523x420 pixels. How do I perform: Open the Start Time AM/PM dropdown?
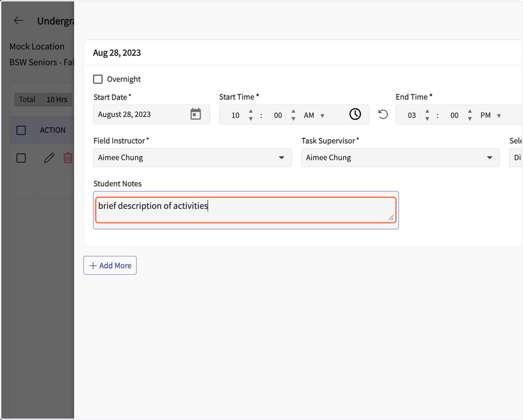coord(314,115)
